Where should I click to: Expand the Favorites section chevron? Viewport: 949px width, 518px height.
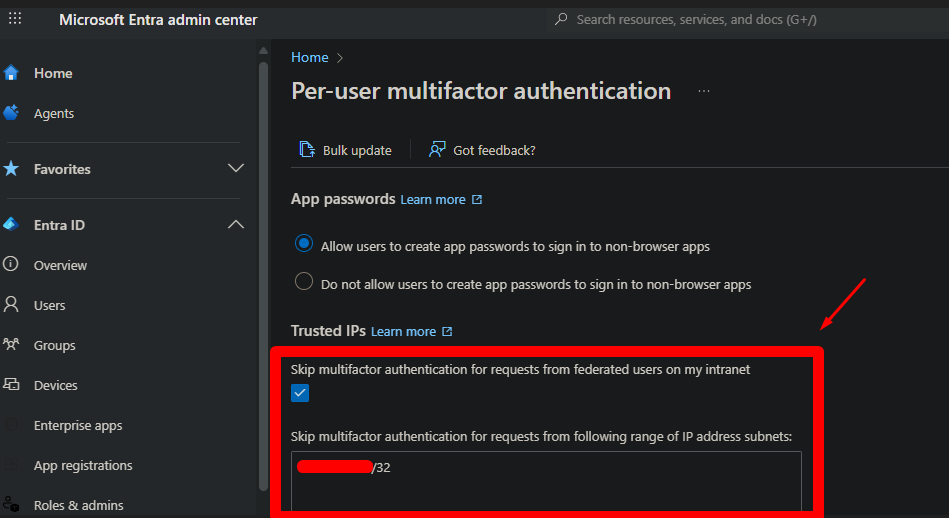235,168
